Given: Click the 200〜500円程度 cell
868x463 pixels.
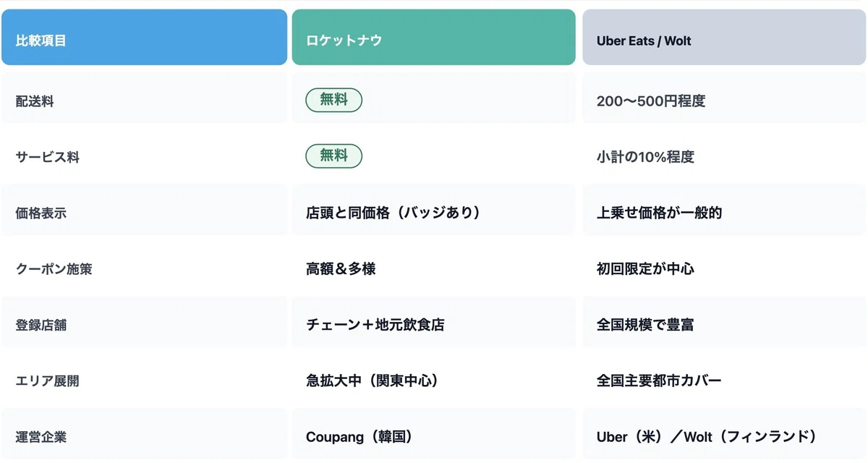Looking at the screenshot, I should pos(724,101).
